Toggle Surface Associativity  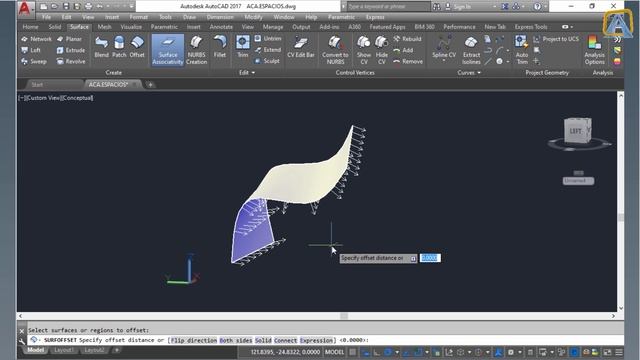click(x=168, y=50)
